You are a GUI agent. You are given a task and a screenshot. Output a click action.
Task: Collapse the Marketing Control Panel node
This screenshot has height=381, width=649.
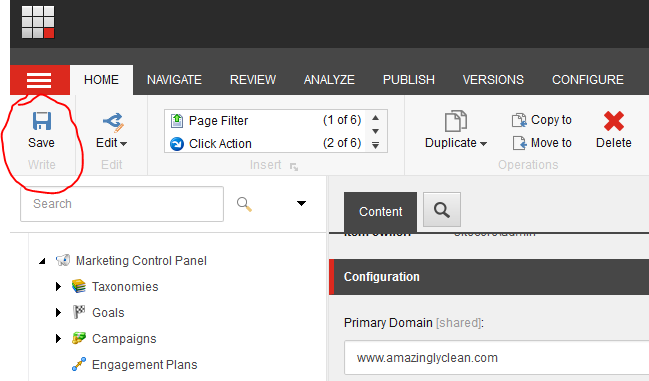click(x=42, y=261)
